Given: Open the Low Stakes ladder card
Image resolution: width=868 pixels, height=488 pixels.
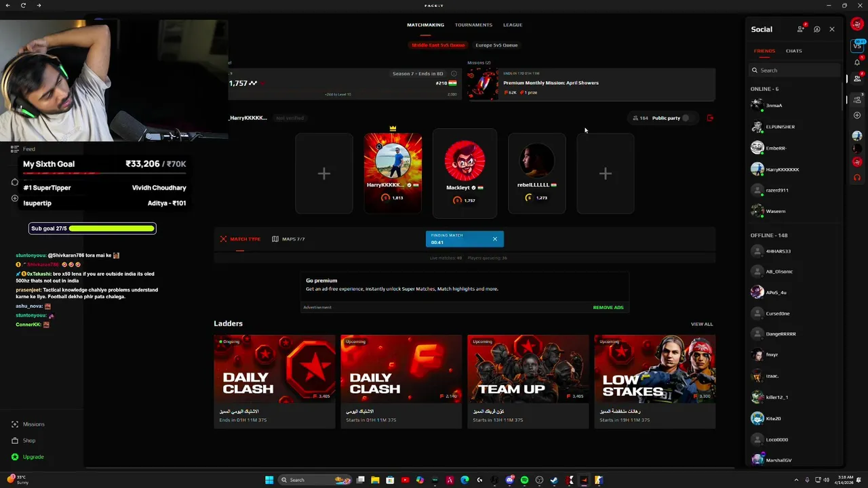Looking at the screenshot, I should [655, 382].
